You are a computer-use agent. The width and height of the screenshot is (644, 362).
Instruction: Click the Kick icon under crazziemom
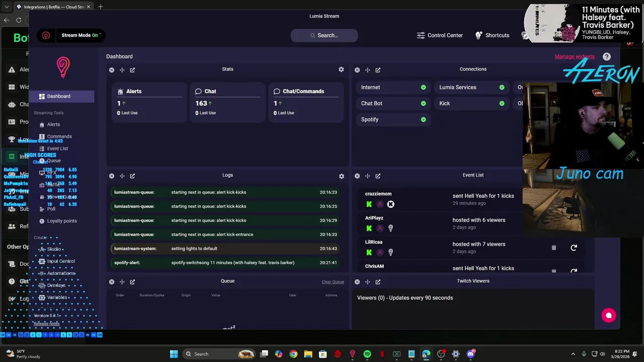tap(369, 204)
